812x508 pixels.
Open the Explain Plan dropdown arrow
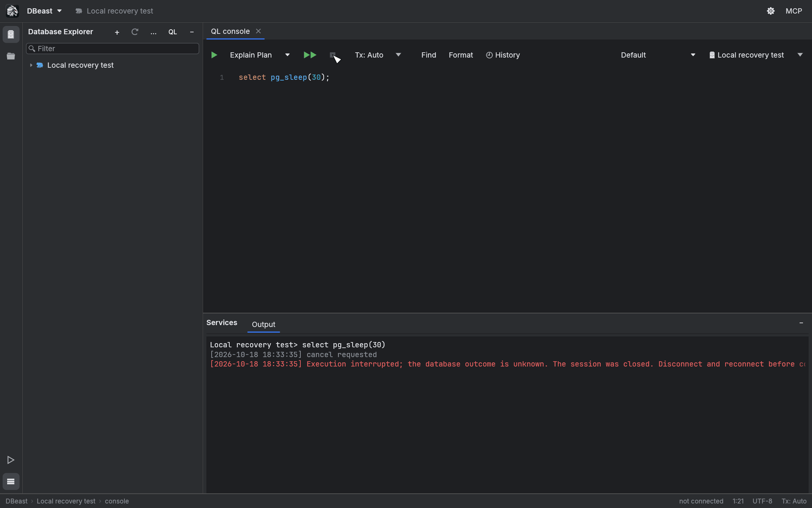tap(288, 55)
